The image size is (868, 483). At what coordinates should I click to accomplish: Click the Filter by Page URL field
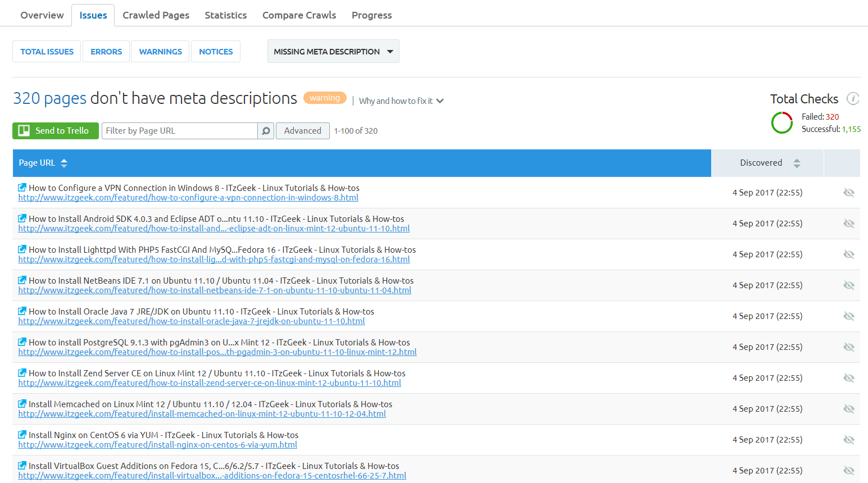pyautogui.click(x=180, y=131)
